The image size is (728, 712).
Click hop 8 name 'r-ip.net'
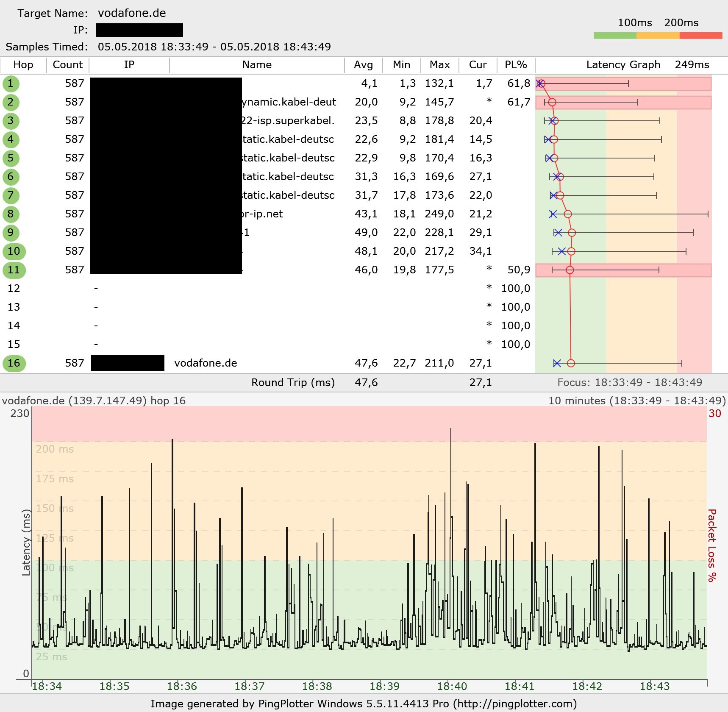click(262, 214)
